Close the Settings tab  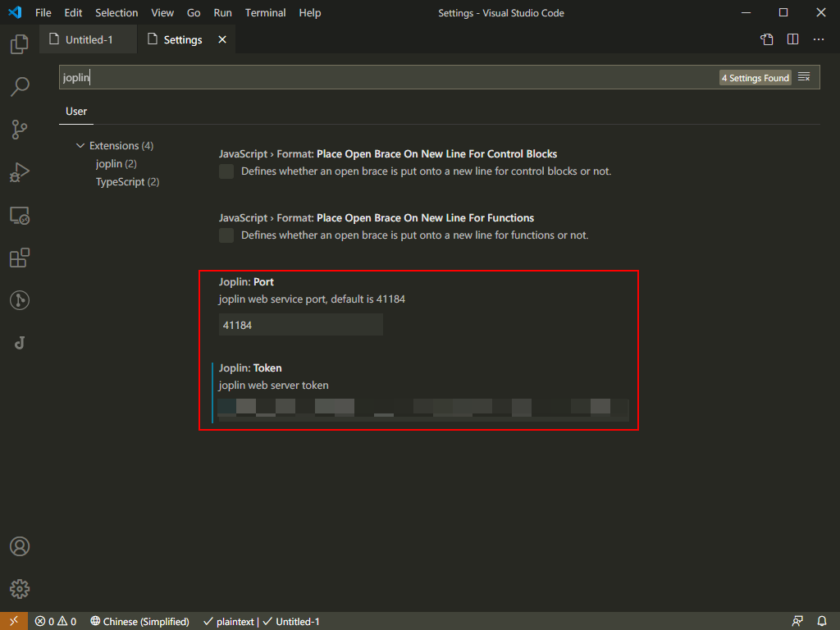pyautogui.click(x=222, y=39)
